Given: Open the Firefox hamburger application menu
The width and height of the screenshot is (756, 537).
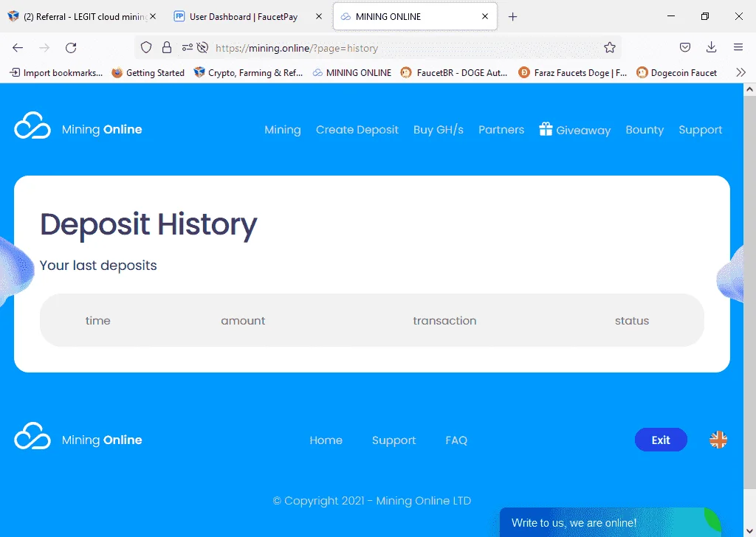Looking at the screenshot, I should (x=738, y=47).
